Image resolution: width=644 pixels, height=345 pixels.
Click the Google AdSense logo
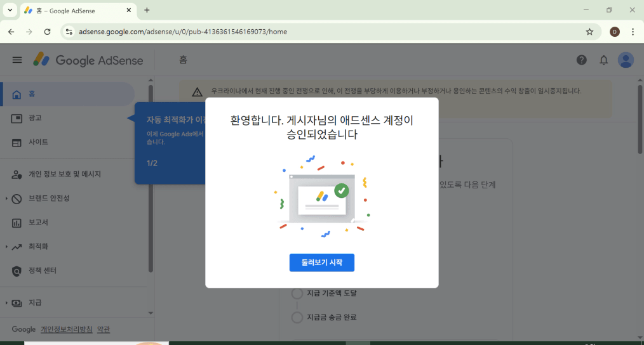(88, 60)
